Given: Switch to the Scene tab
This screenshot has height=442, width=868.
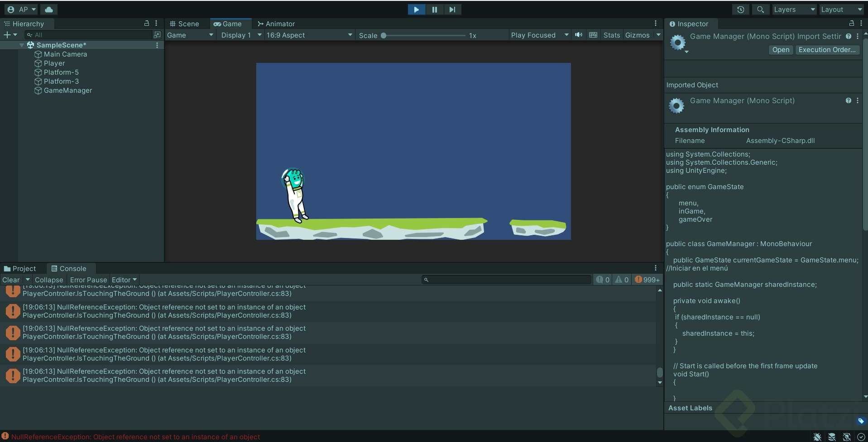Looking at the screenshot, I should (185, 24).
